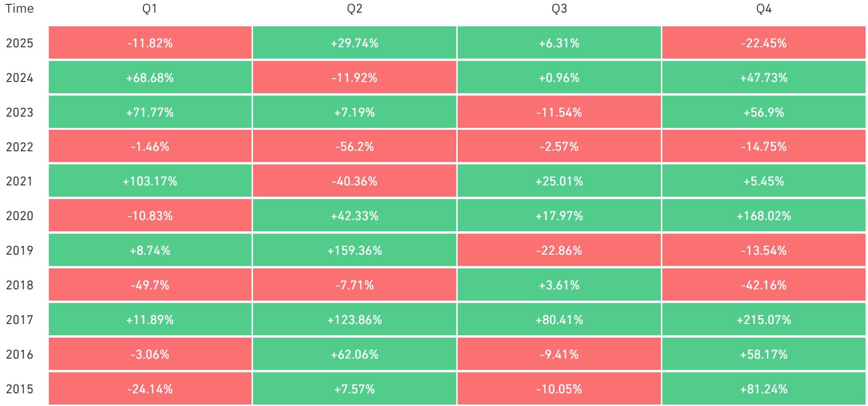This screenshot has width=868, height=406.
Task: Select the 2025 row label
Action: click(x=20, y=43)
